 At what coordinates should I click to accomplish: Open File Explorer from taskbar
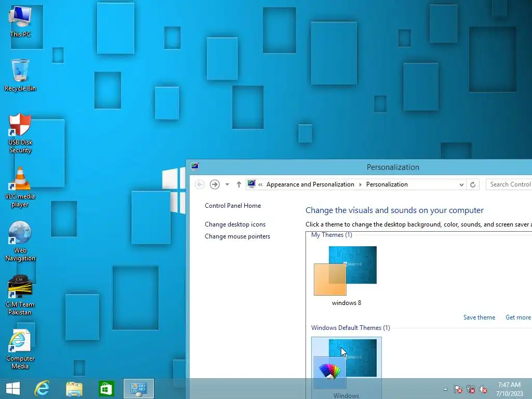coord(74,389)
